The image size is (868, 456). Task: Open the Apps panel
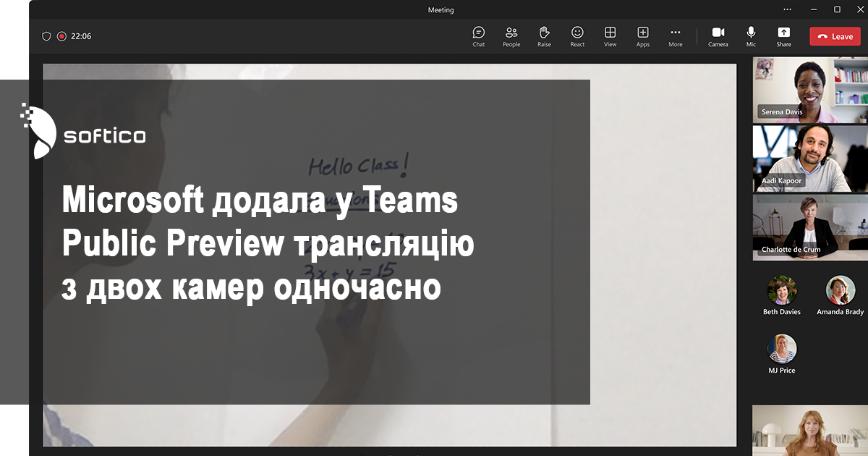click(x=643, y=36)
